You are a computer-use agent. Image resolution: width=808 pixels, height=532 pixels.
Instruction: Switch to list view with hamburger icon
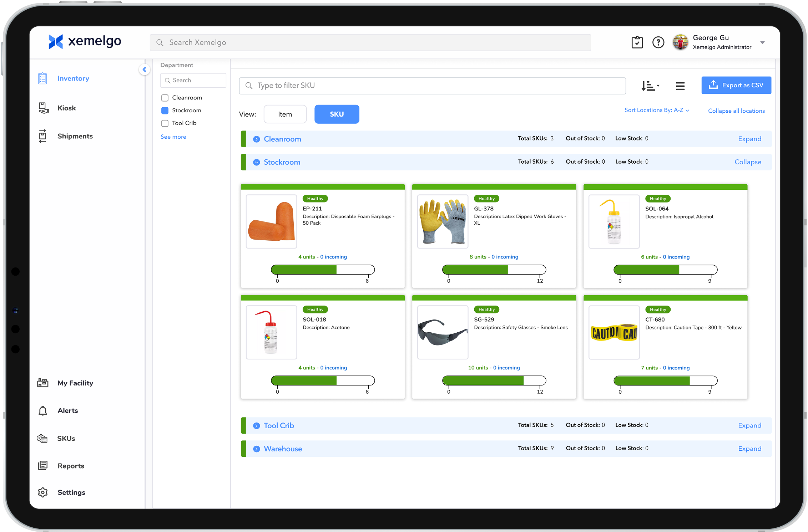click(680, 86)
